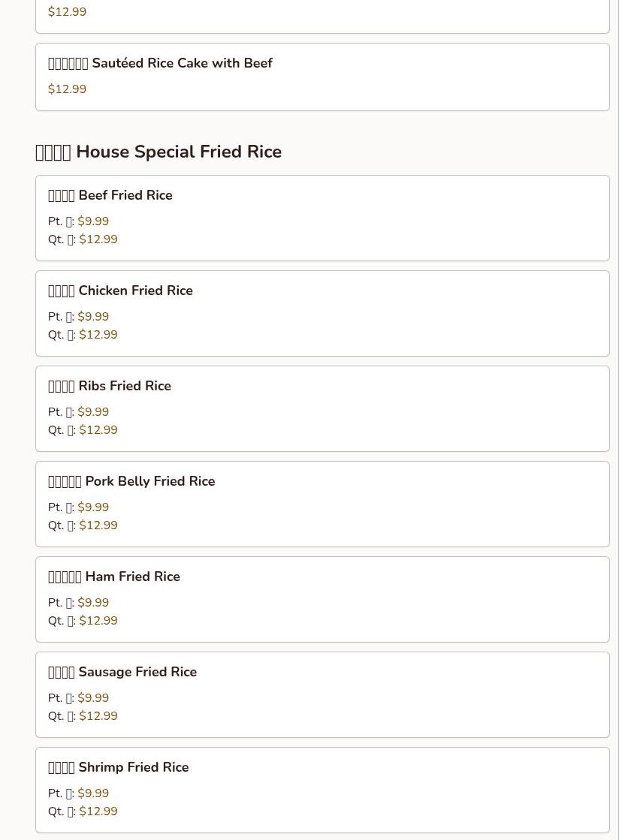Open the Sausage Fried Rice item
Viewport: 634px width, 840px height.
[x=122, y=673]
